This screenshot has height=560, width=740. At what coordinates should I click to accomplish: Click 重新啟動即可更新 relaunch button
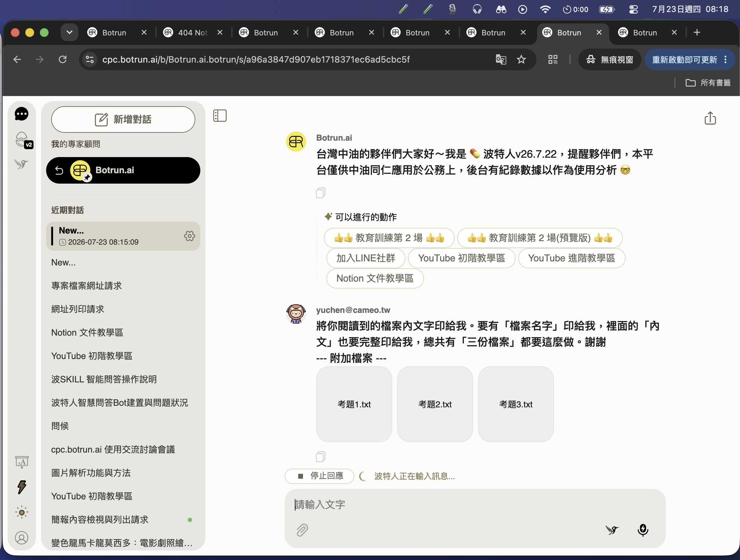[x=684, y=59]
